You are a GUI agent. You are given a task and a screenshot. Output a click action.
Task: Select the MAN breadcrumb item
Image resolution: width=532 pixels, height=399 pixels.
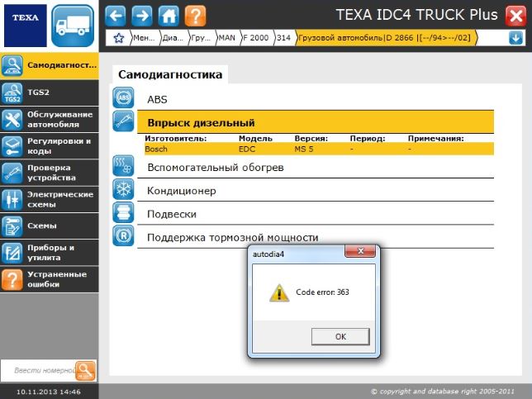click(x=227, y=38)
